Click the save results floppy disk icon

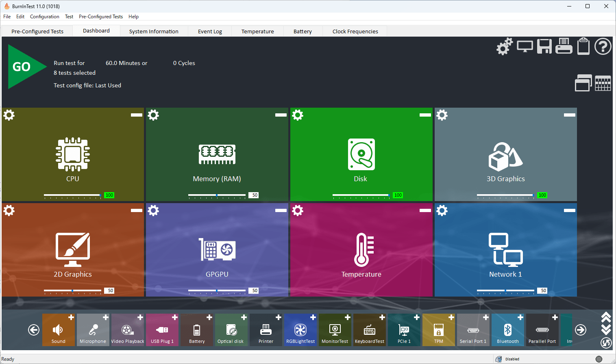(x=544, y=46)
